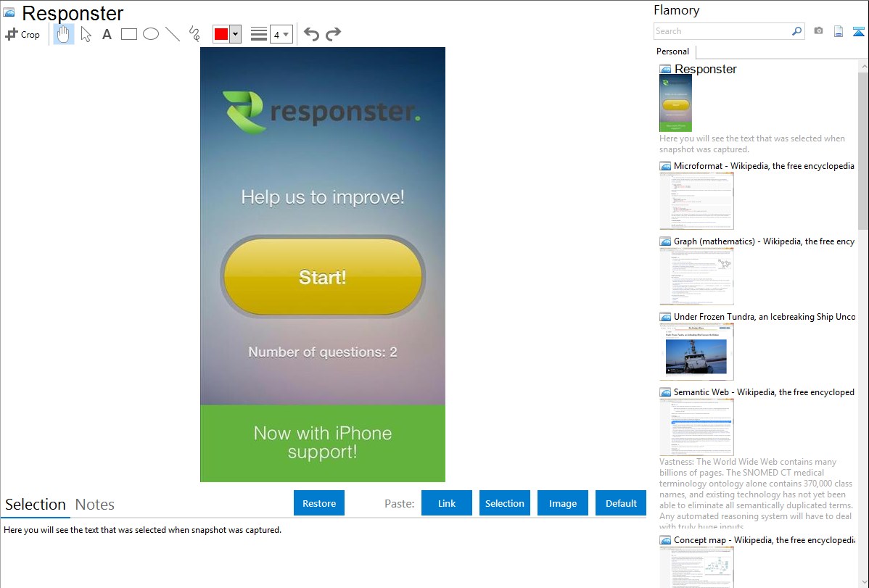Click the snapshot icon beside sidebar Responster entry
The width and height of the screenshot is (869, 588).
tap(665, 70)
